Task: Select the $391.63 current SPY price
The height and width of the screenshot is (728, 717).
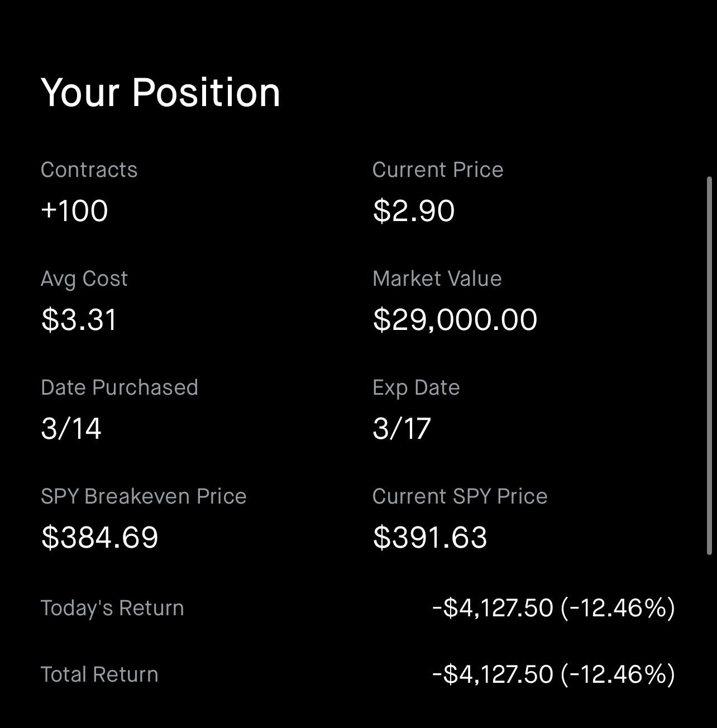Action: (430, 538)
